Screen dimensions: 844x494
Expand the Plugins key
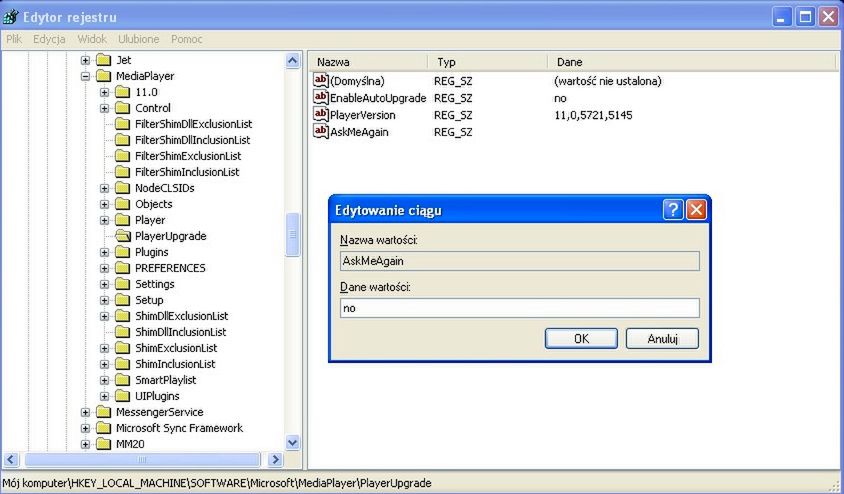coord(104,252)
